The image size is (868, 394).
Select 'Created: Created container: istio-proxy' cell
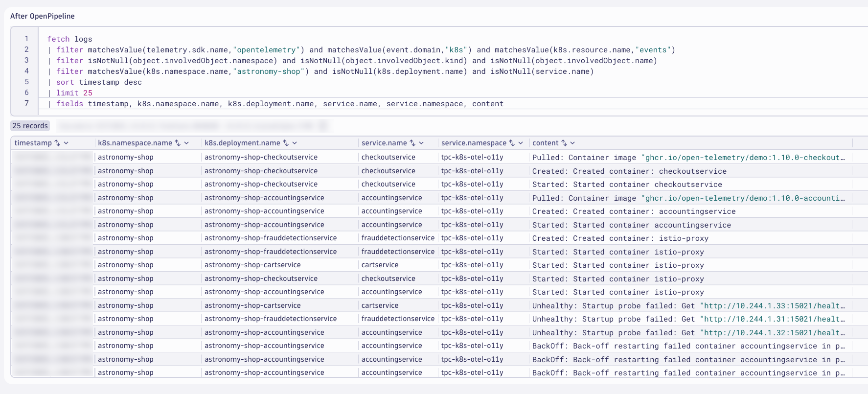point(620,238)
